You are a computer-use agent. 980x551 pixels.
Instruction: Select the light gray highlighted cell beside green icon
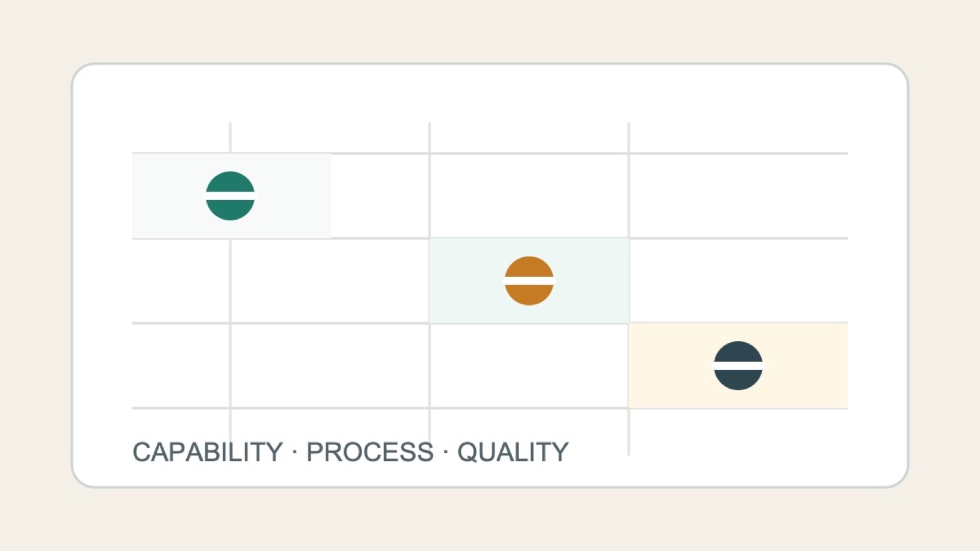(x=232, y=196)
